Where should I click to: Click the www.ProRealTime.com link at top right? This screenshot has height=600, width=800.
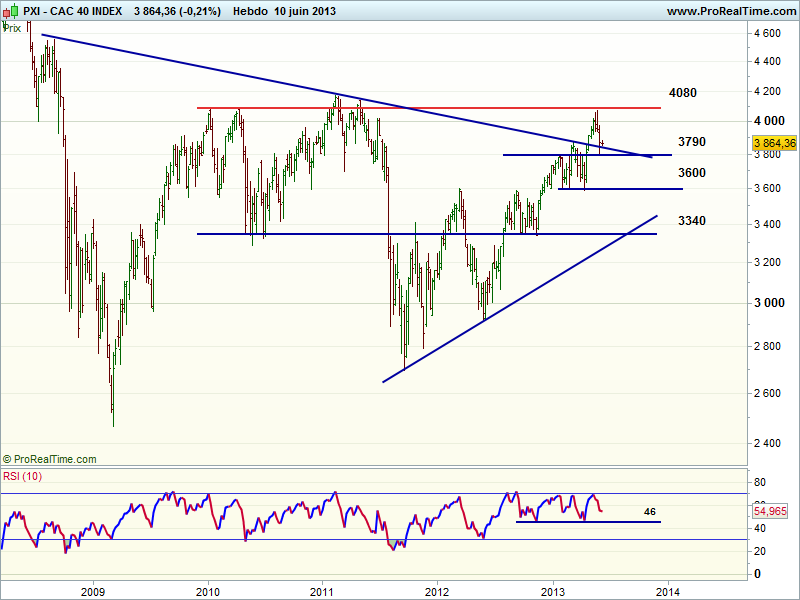pos(729,11)
